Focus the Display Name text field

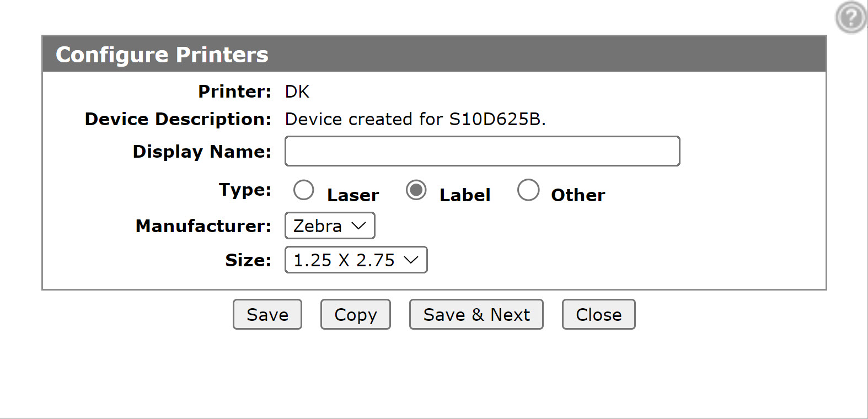[x=482, y=151]
